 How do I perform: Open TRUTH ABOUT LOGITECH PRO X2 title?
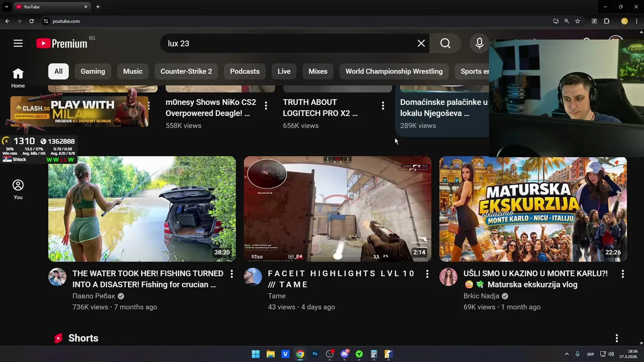click(x=320, y=108)
